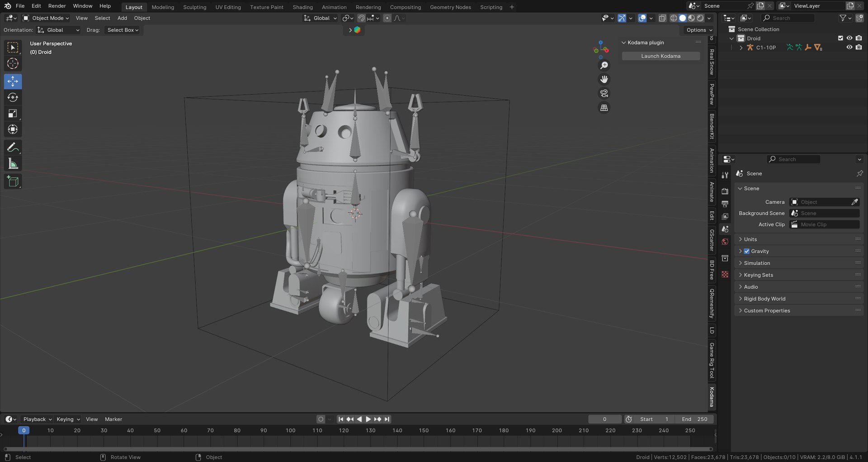Hide the C1-10P object in viewport
868x462 pixels.
(849, 48)
